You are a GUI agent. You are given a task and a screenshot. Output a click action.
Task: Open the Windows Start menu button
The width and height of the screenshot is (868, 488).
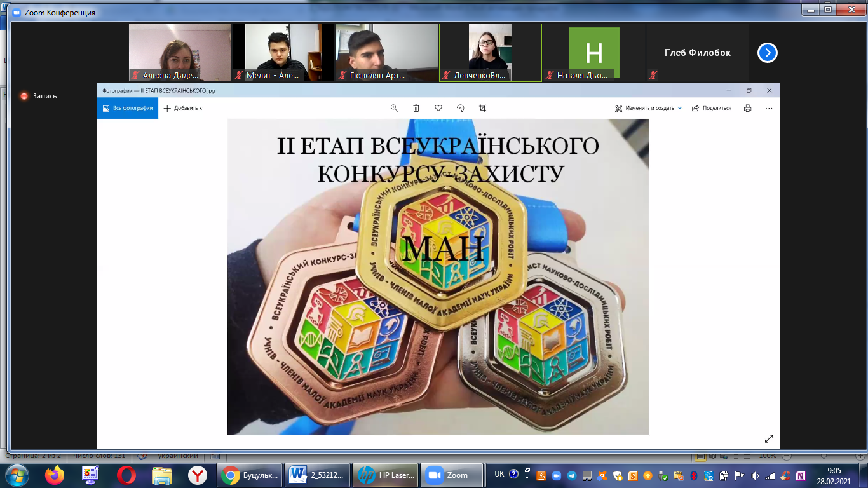pyautogui.click(x=17, y=475)
